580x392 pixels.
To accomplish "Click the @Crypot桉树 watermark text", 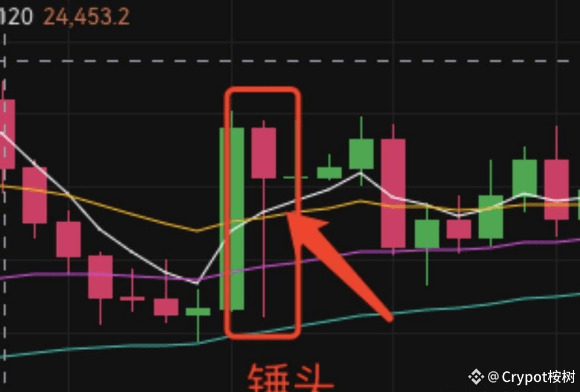I will [x=532, y=377].
